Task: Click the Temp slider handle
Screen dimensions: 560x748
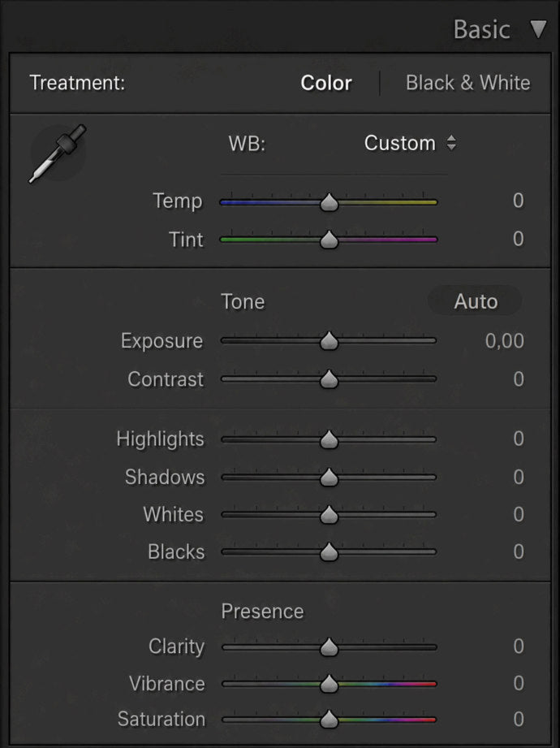Action: coord(329,202)
